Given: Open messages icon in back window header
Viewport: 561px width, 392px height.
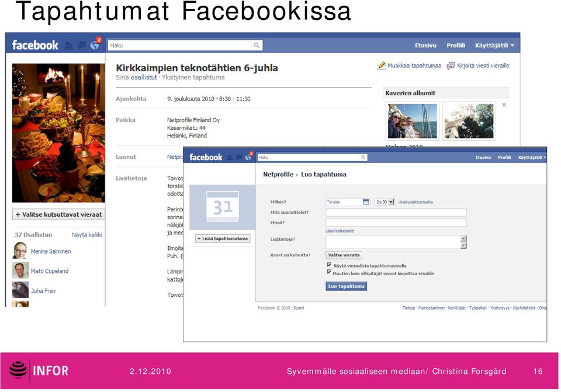Looking at the screenshot, I should 82,45.
